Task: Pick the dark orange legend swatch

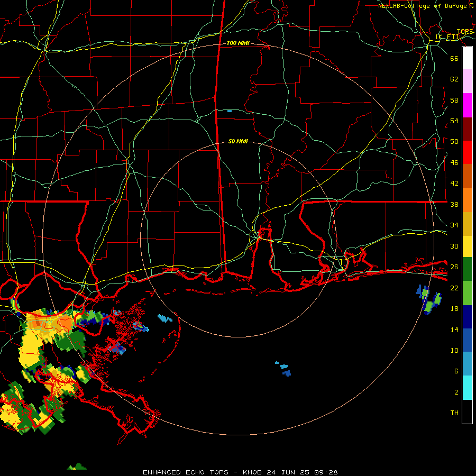Action: (x=467, y=176)
